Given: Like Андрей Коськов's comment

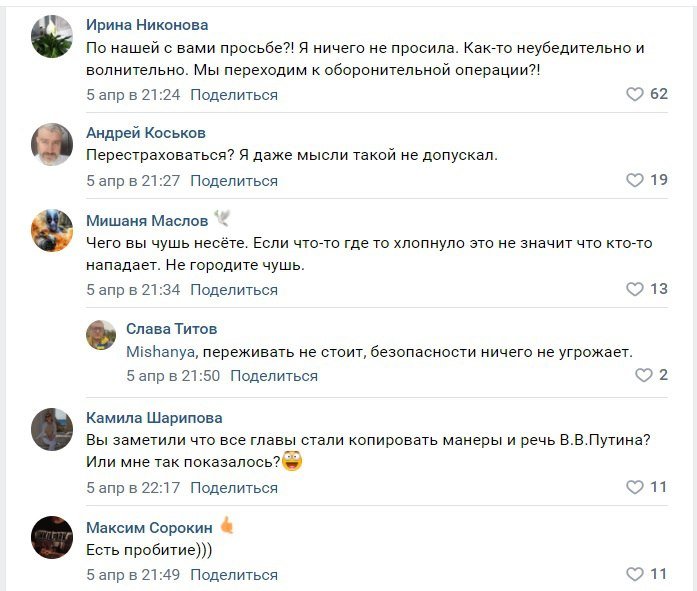Looking at the screenshot, I should 635,181.
